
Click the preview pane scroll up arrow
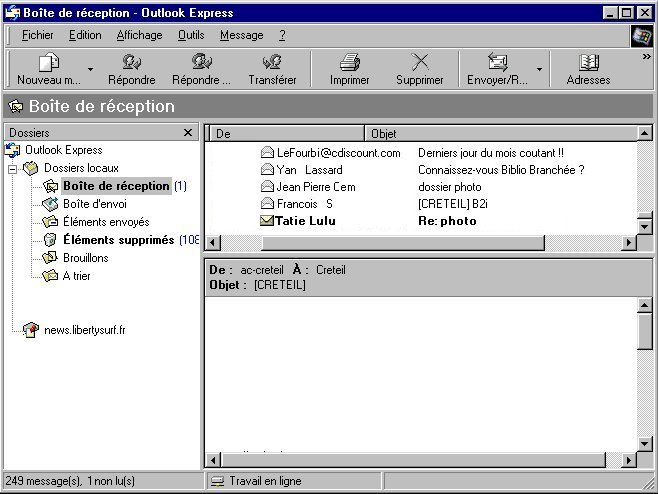coord(645,305)
